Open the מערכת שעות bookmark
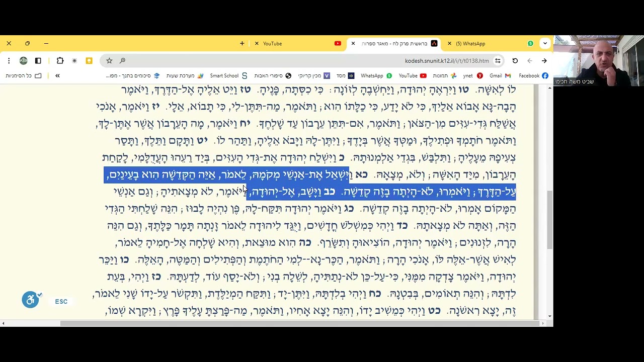 click(185, 76)
